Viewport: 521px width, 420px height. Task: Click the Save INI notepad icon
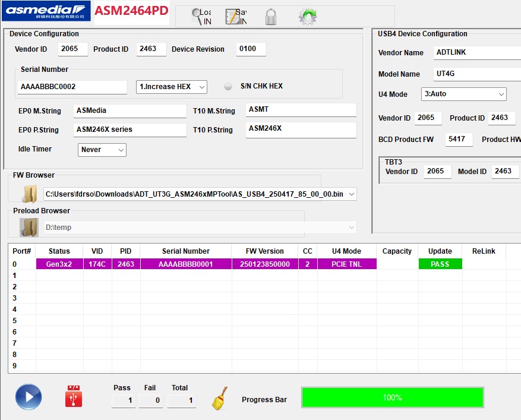click(235, 17)
